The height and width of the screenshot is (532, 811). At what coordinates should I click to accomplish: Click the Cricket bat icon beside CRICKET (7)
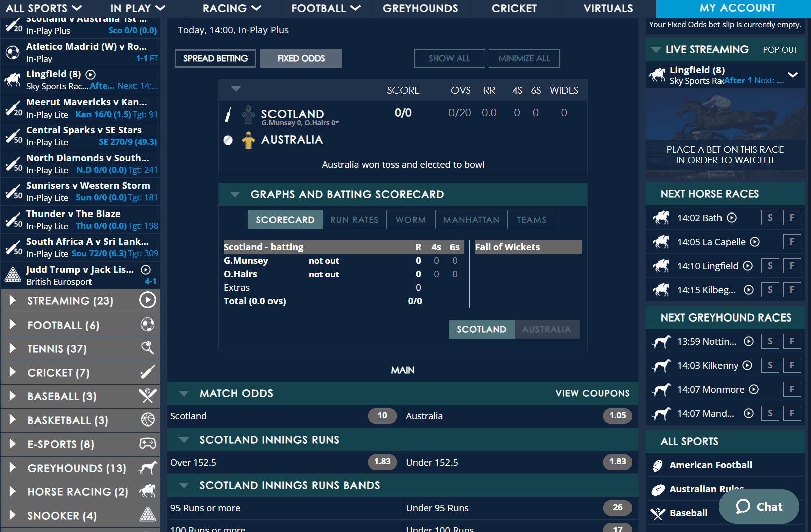[x=147, y=372]
